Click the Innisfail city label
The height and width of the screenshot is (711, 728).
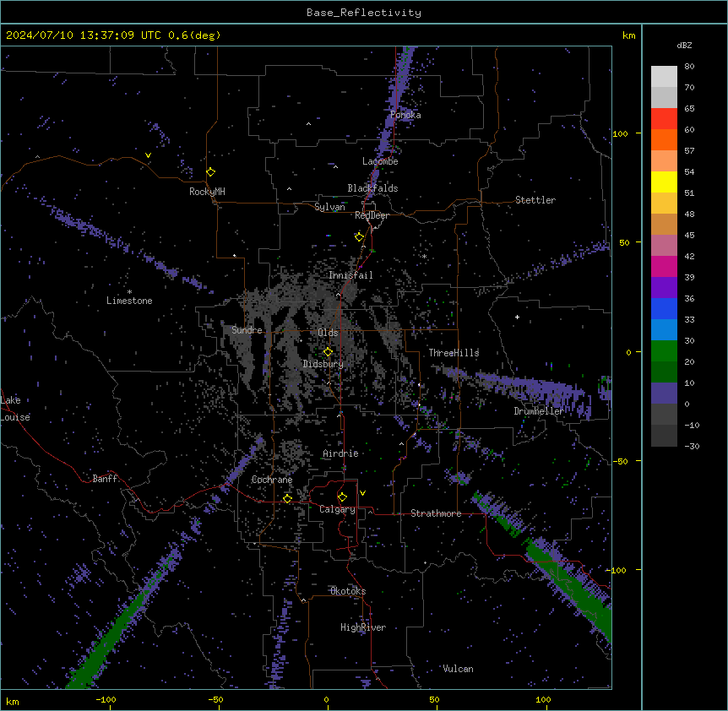tap(350, 275)
